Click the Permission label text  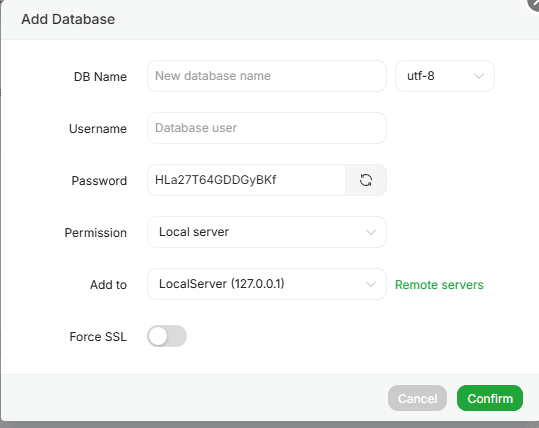[96, 233]
